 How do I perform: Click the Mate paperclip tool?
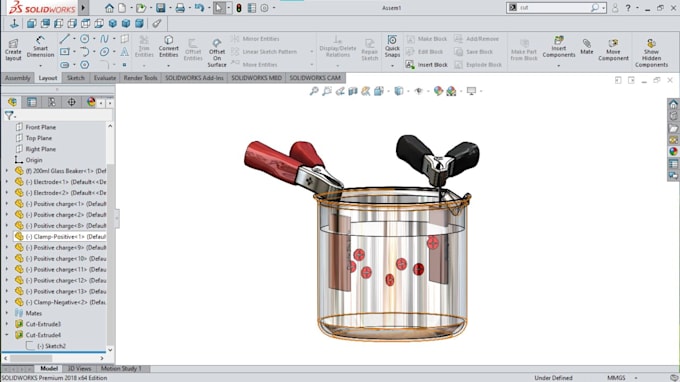pos(587,46)
